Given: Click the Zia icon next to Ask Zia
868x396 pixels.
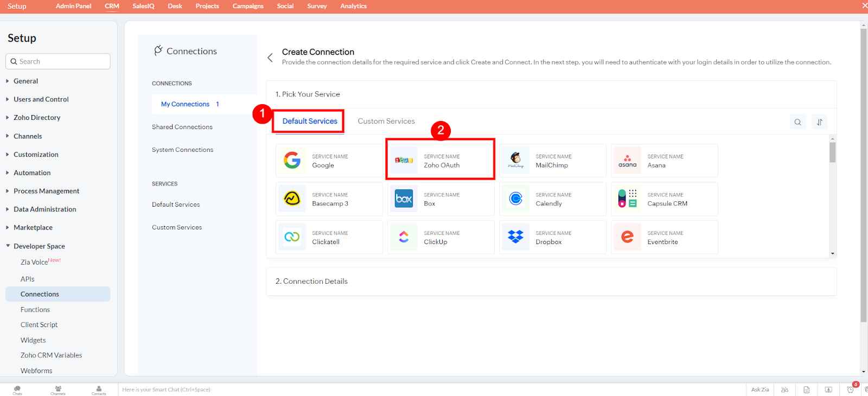Looking at the screenshot, I should coord(784,389).
